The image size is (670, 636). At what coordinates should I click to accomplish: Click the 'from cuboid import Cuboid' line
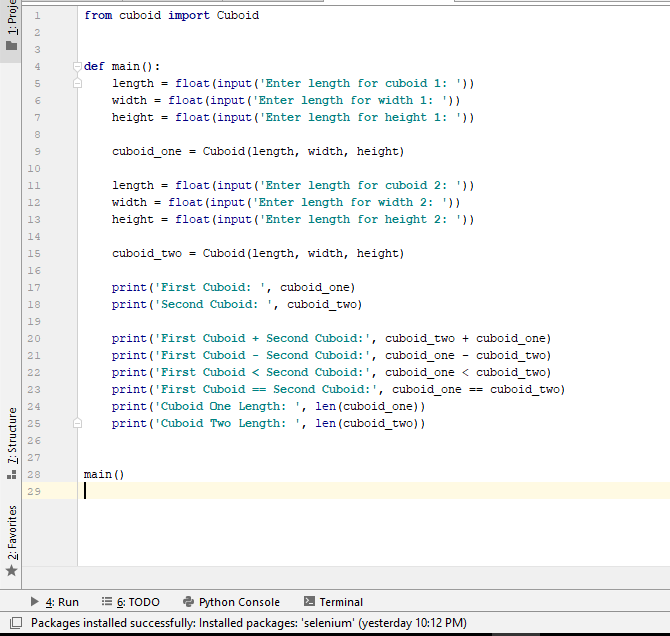171,15
